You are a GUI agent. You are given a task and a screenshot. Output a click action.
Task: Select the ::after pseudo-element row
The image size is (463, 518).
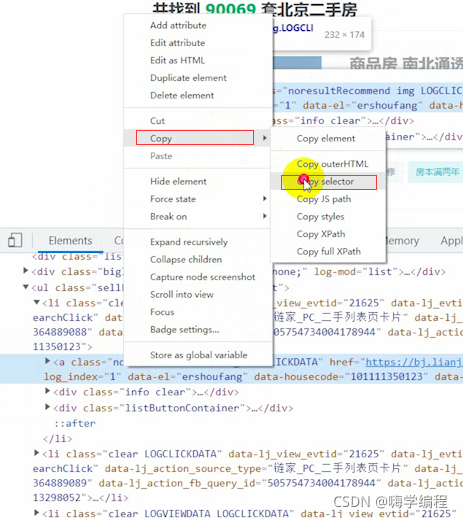pyautogui.click(x=75, y=423)
